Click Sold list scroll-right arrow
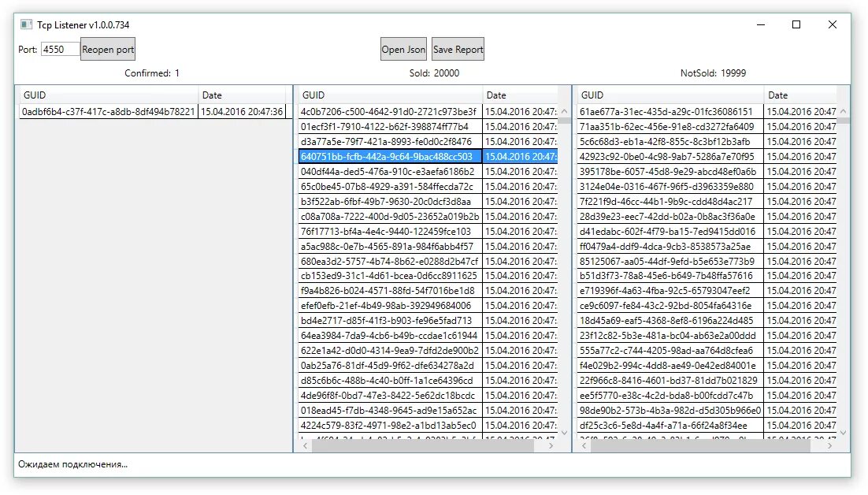Screen dimensions: 868x495 tap(551, 445)
